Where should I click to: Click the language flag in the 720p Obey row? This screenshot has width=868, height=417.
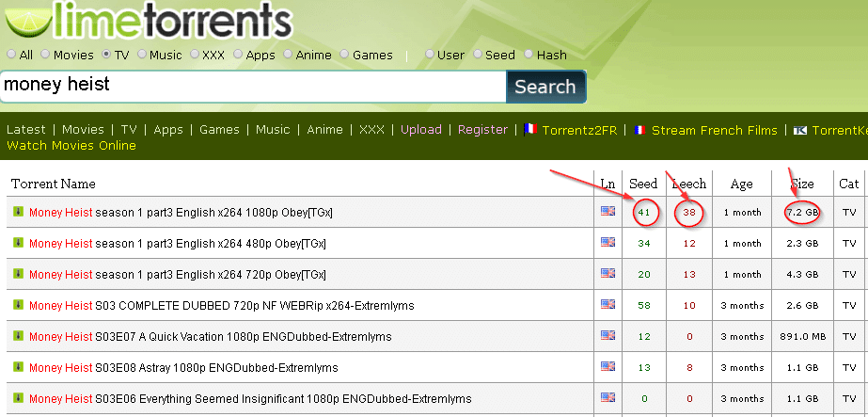pos(608,273)
